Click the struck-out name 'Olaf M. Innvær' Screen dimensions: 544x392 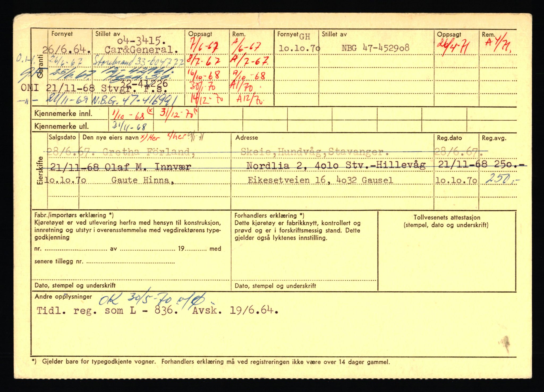point(148,167)
